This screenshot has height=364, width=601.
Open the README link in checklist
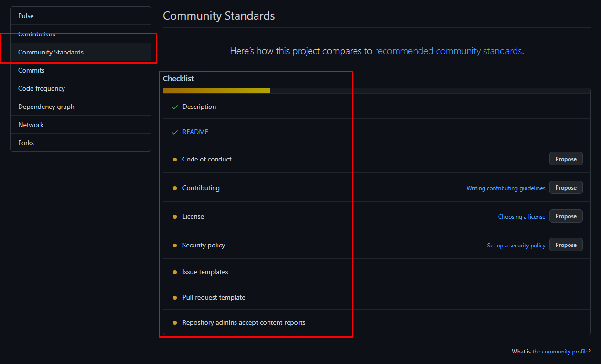click(195, 132)
